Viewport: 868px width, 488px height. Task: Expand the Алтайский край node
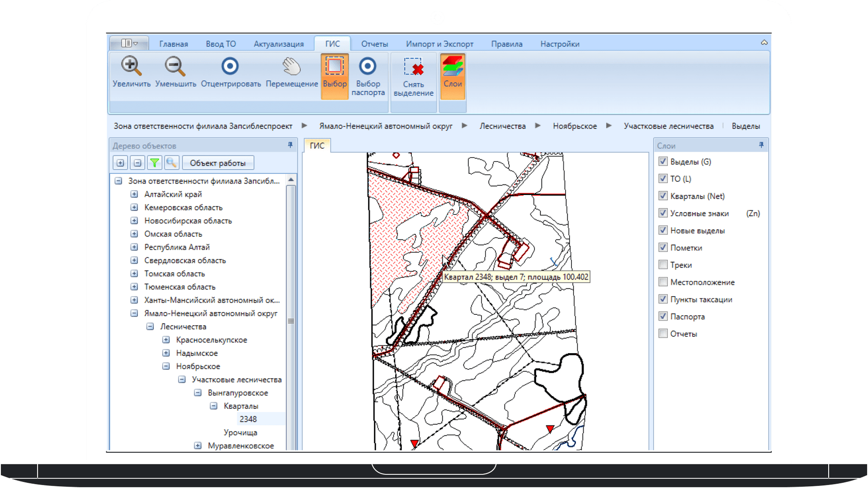point(134,194)
